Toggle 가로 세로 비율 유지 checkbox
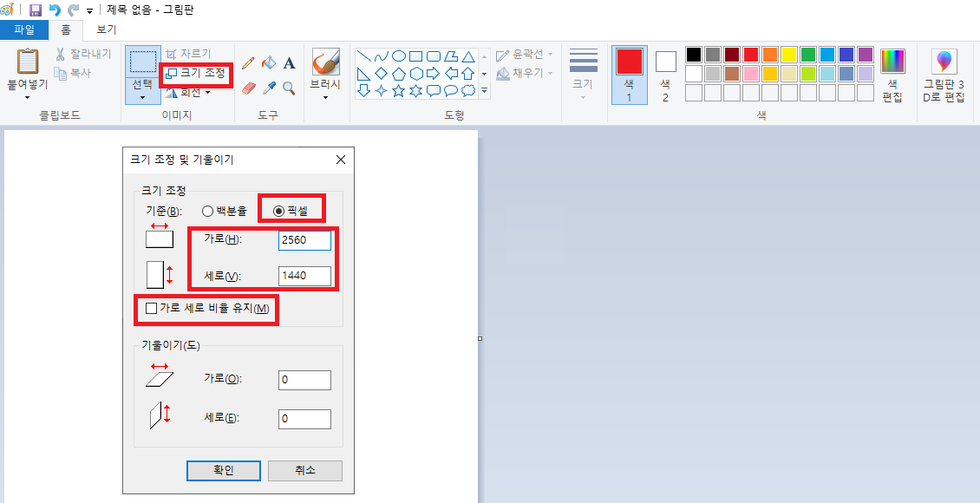 point(152,308)
